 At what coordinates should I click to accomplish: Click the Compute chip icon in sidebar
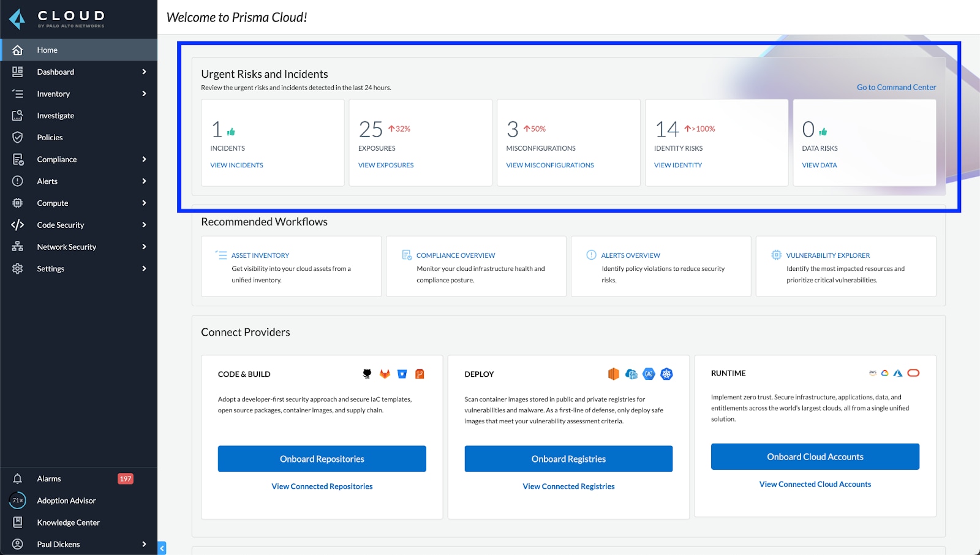coord(18,203)
